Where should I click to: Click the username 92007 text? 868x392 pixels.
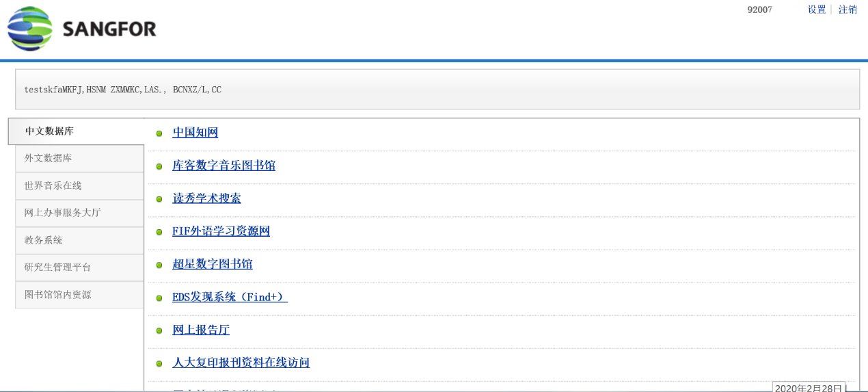coord(759,10)
